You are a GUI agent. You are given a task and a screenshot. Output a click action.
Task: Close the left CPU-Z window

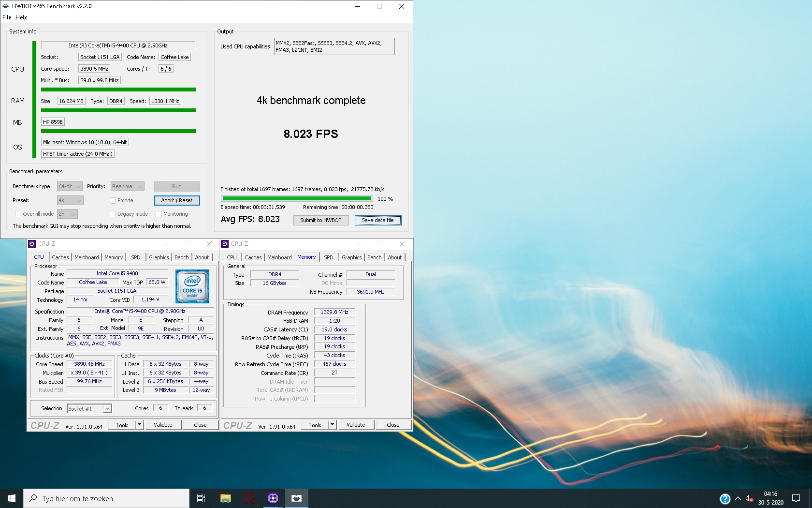(209, 244)
